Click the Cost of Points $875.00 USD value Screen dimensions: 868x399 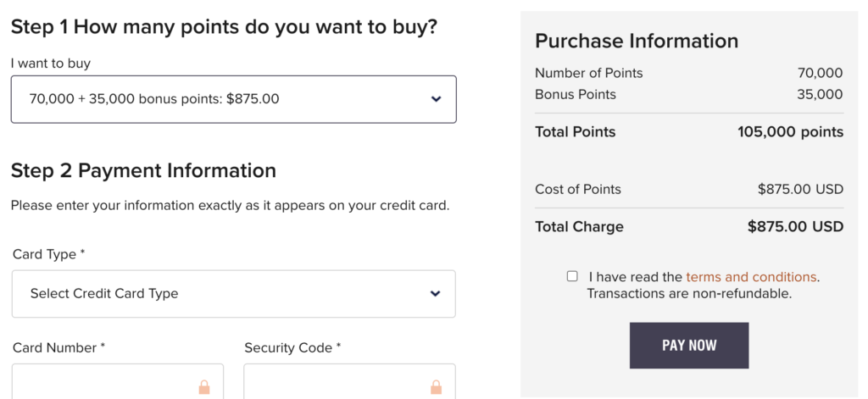tap(800, 189)
